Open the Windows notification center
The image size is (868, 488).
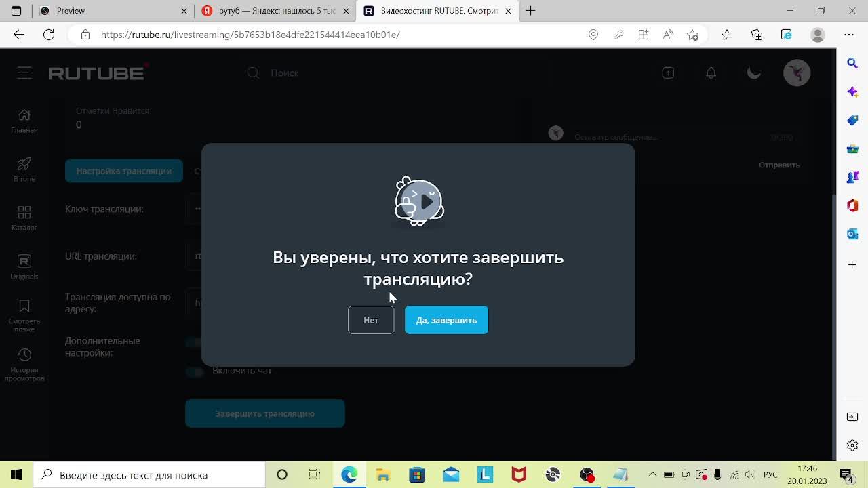click(x=846, y=475)
